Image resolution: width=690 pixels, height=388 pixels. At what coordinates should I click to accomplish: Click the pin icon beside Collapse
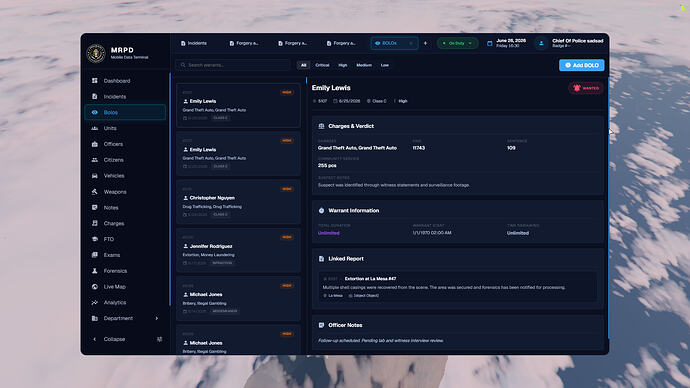click(x=159, y=339)
